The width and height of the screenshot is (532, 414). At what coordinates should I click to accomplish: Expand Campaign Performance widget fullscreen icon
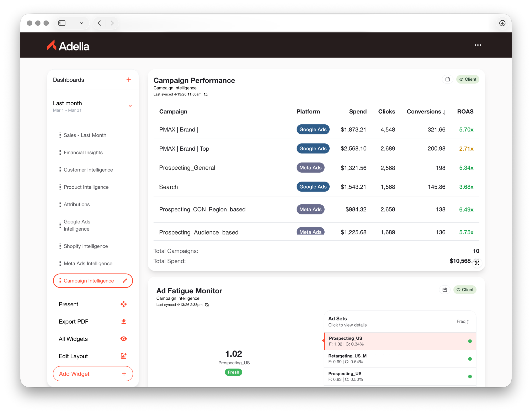(x=477, y=263)
